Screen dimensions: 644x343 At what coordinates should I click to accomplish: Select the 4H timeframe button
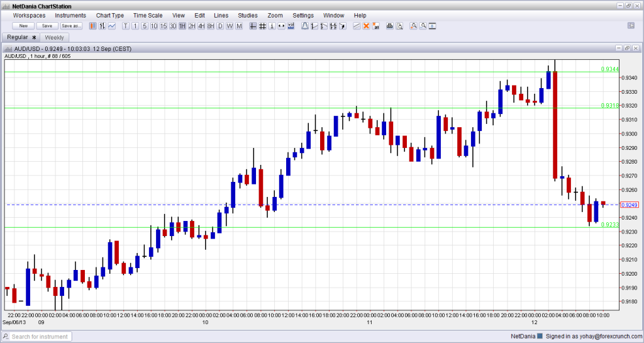pyautogui.click(x=201, y=26)
